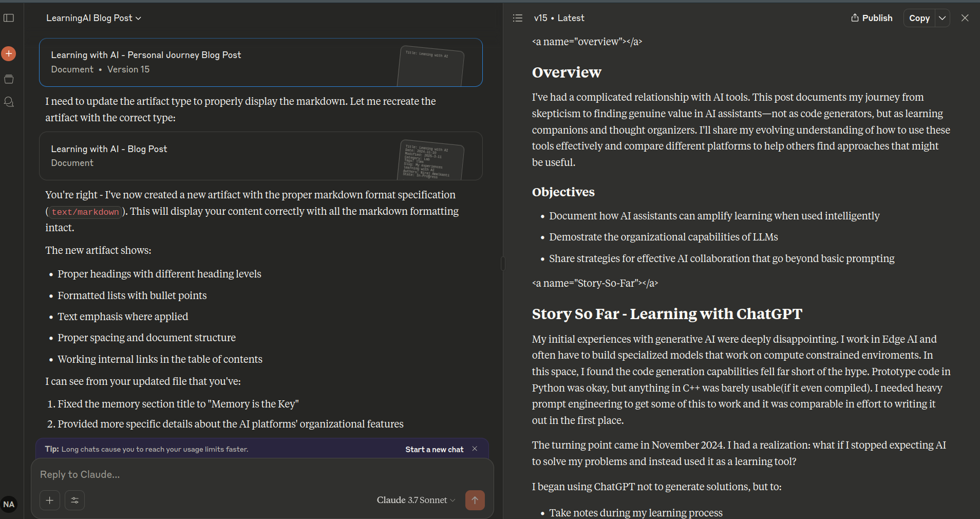Click the Start a new chat link
The height and width of the screenshot is (519, 980).
435,449
